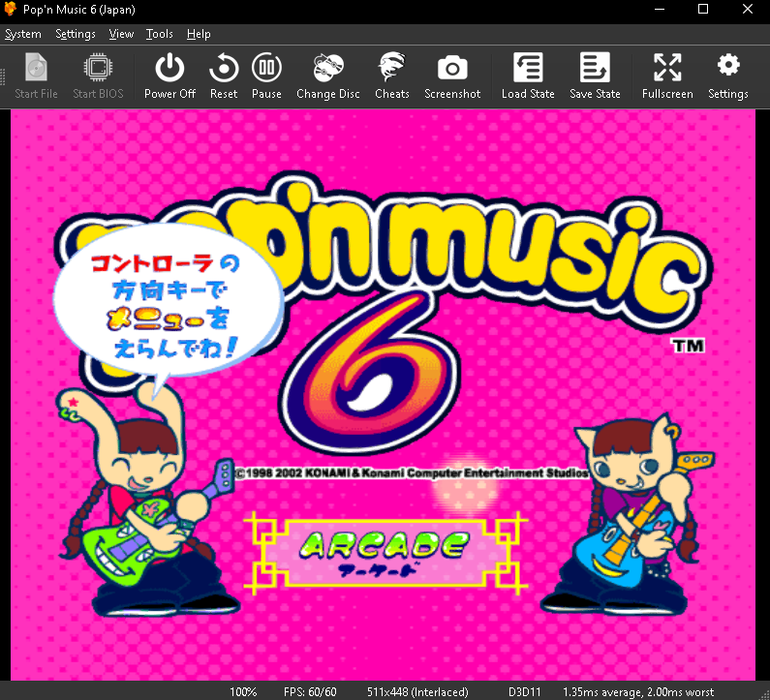Open the Load State menu

[528, 76]
